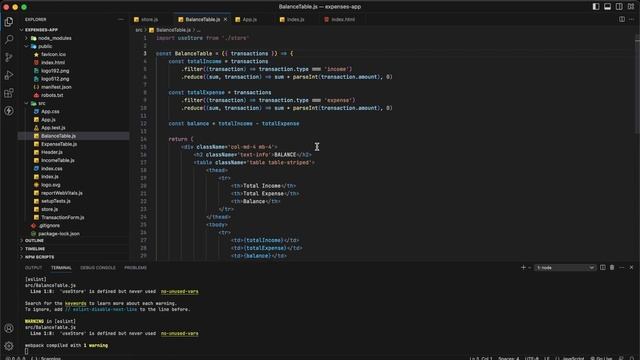Toggle the primary side bar layout icon
This screenshot has height=360, width=640.
click(x=596, y=7)
